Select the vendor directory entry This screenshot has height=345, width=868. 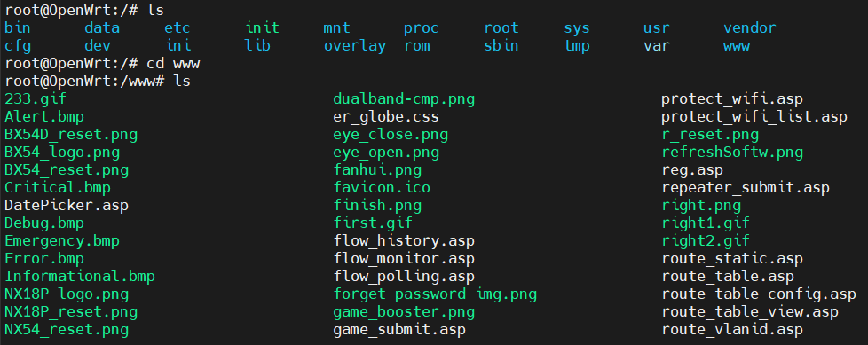click(750, 27)
